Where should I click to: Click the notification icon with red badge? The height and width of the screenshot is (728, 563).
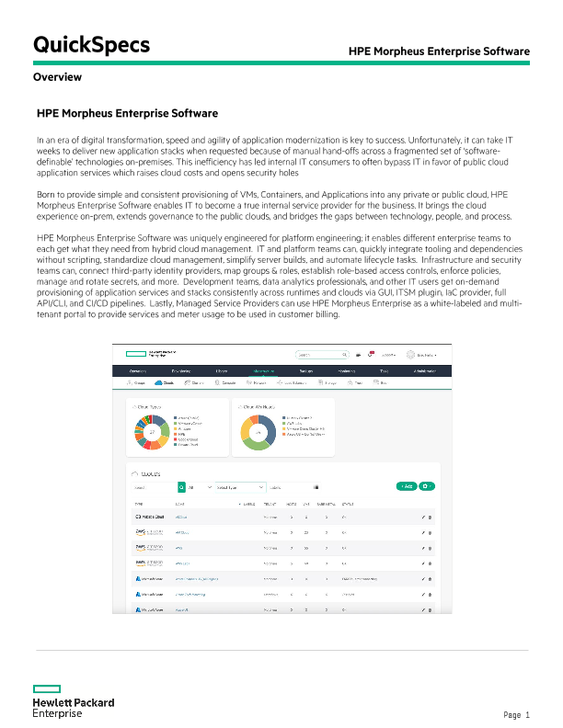click(x=371, y=354)
